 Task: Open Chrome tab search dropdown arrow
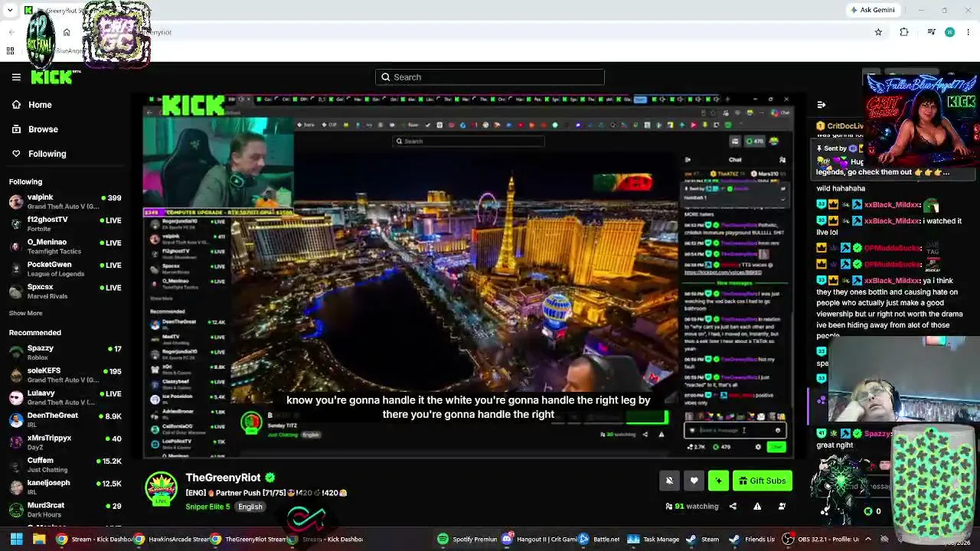10,10
